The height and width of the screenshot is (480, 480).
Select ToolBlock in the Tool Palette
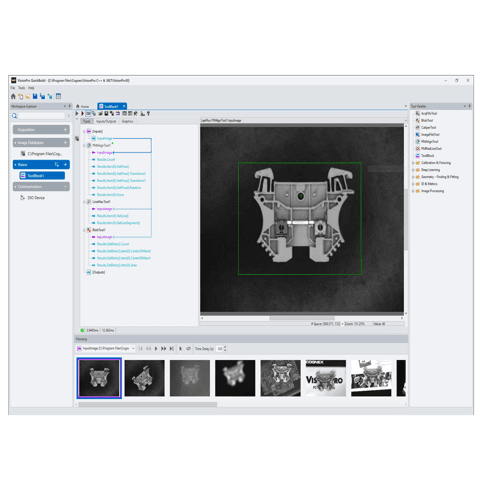click(x=425, y=155)
